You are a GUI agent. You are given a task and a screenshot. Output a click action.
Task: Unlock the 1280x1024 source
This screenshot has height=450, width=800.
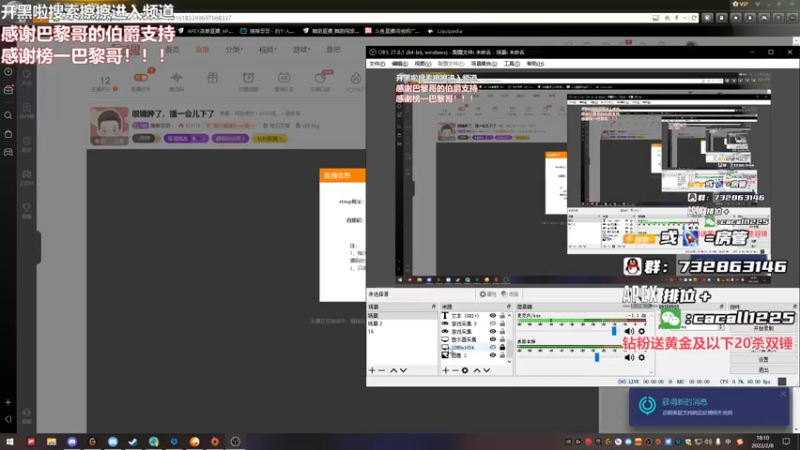point(503,347)
